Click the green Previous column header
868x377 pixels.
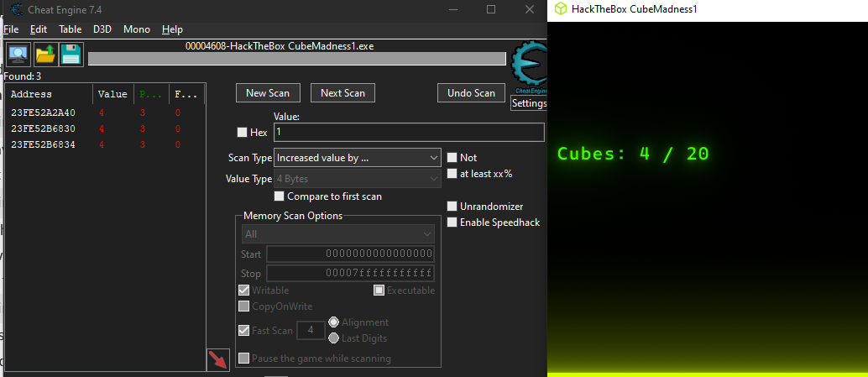150,94
